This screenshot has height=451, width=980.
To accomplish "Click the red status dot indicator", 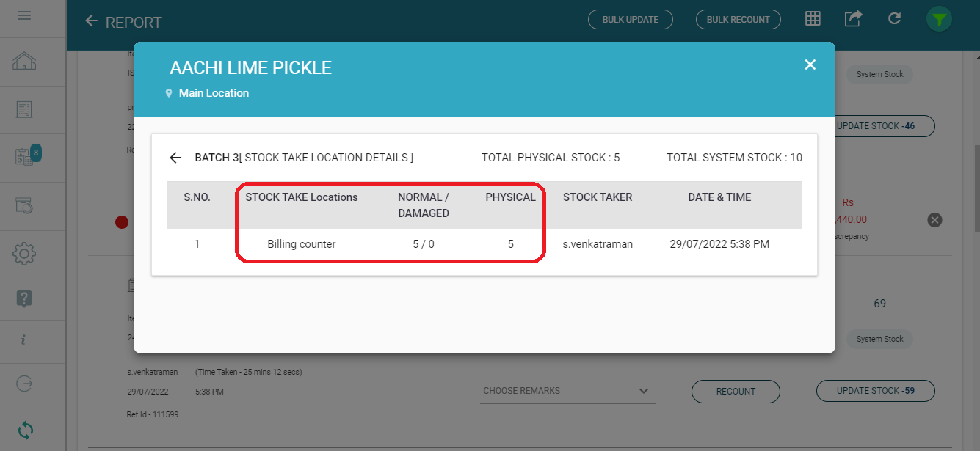I will click(122, 222).
